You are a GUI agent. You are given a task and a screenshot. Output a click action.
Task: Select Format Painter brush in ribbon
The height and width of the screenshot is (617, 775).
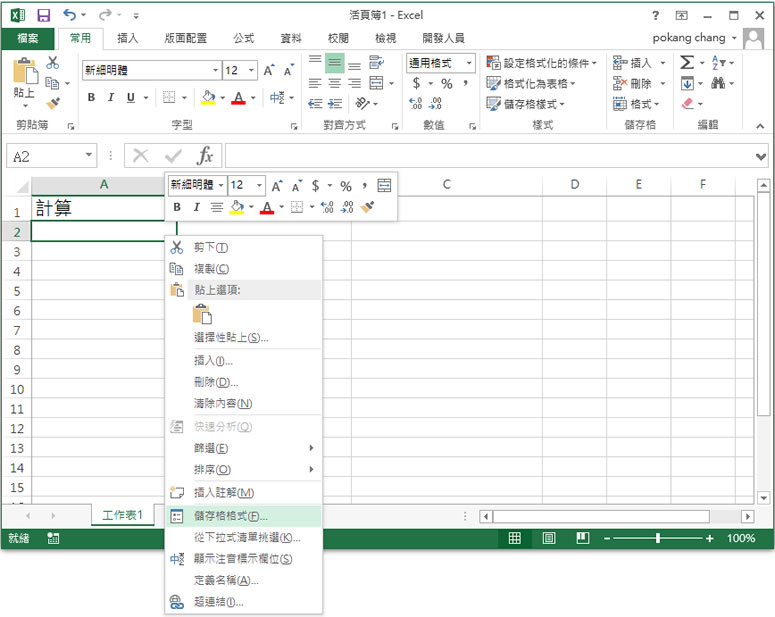coord(53,103)
